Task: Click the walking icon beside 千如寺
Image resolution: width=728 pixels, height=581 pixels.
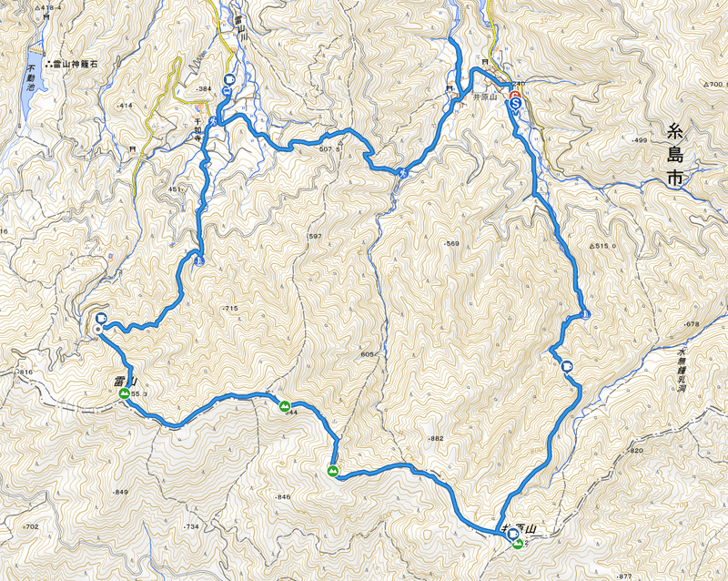Action: (215, 122)
